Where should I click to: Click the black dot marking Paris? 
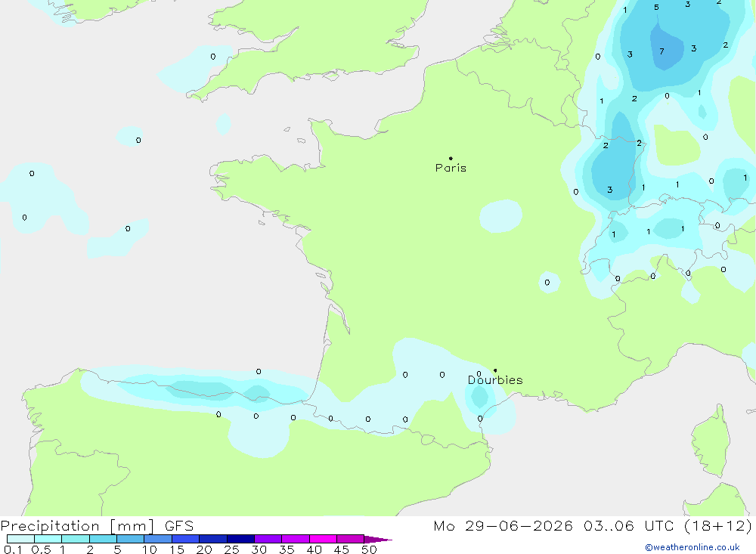pyautogui.click(x=451, y=158)
